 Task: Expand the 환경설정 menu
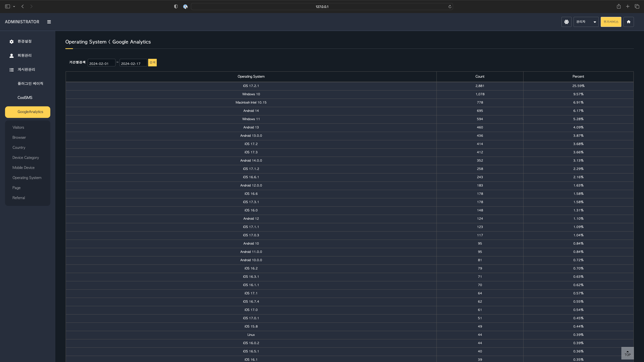point(24,41)
